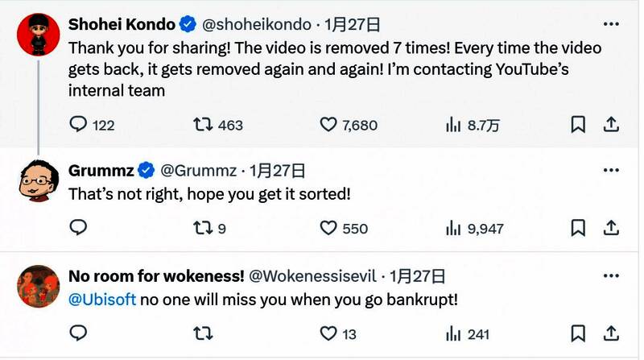Open more options menu on Grummz's tweet
Screen dimensions: 644x360
611,170
